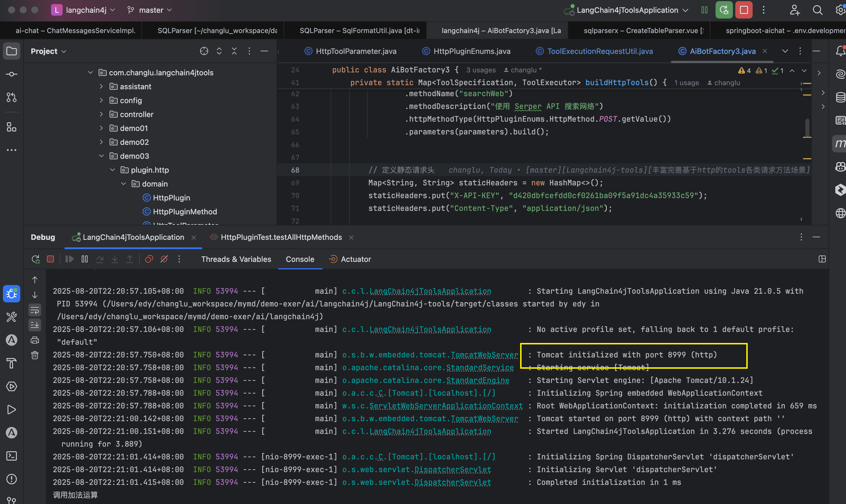Open HttpPluginMethod class in project tree
846x504 pixels.
point(185,211)
